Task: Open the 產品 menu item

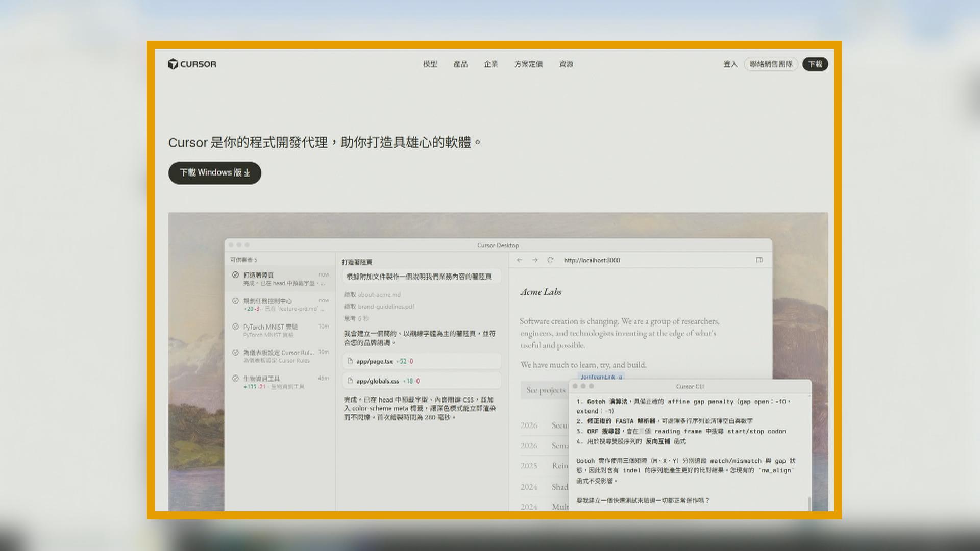Action: point(460,64)
